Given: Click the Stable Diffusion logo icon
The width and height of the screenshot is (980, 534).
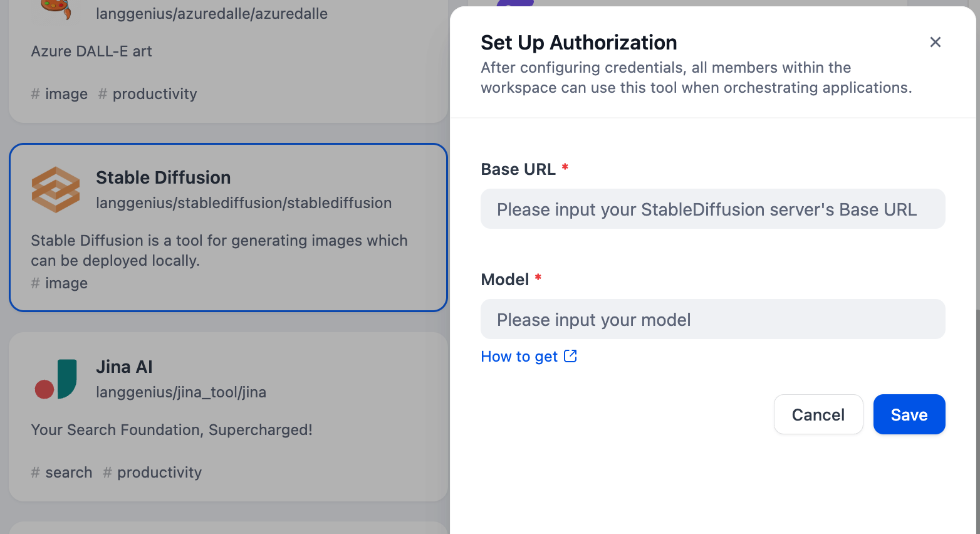Looking at the screenshot, I should click(56, 189).
